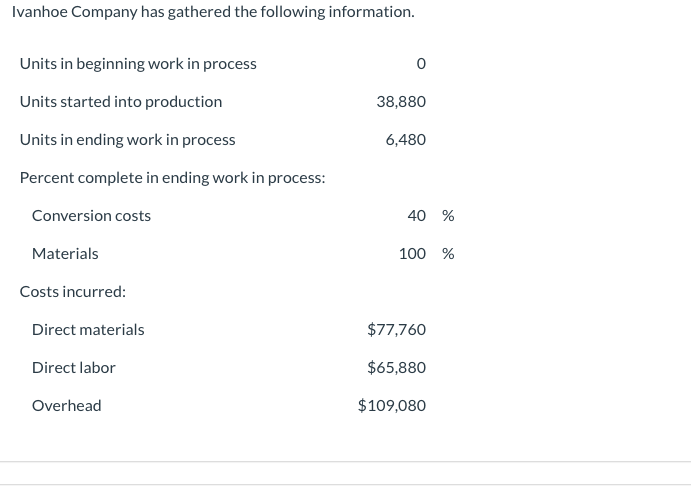Click the 100 materials percent value
The height and width of the screenshot is (486, 691).
coord(412,254)
